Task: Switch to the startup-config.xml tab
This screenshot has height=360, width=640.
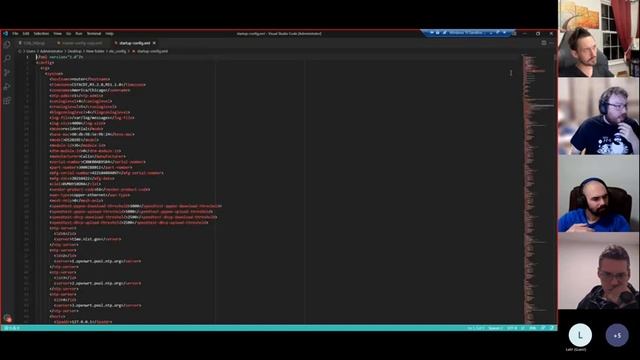Action: pyautogui.click(x=135, y=43)
